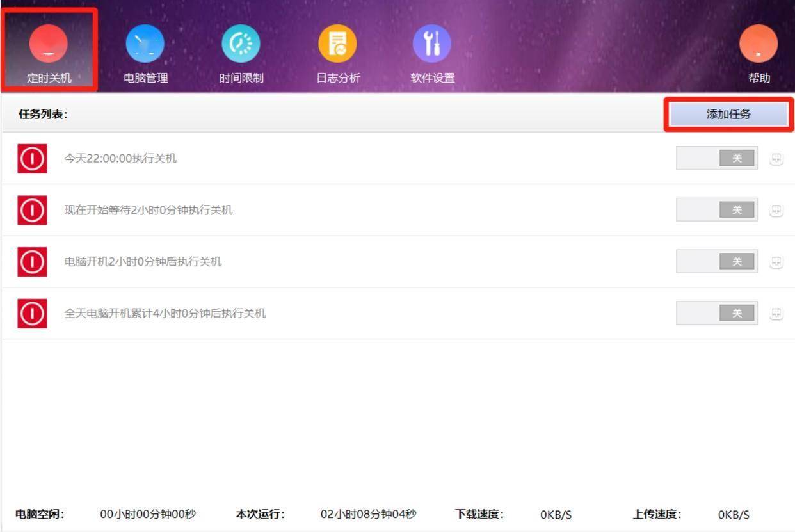This screenshot has width=795, height=532.
Task: Click small icon beside 今天22:00:00 task toggle
Action: (776, 159)
